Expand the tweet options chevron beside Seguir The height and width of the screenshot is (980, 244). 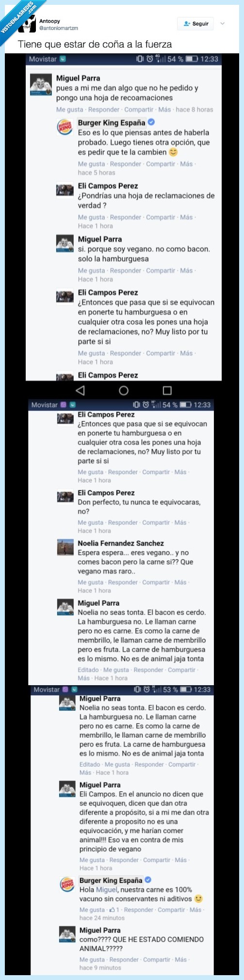(223, 23)
